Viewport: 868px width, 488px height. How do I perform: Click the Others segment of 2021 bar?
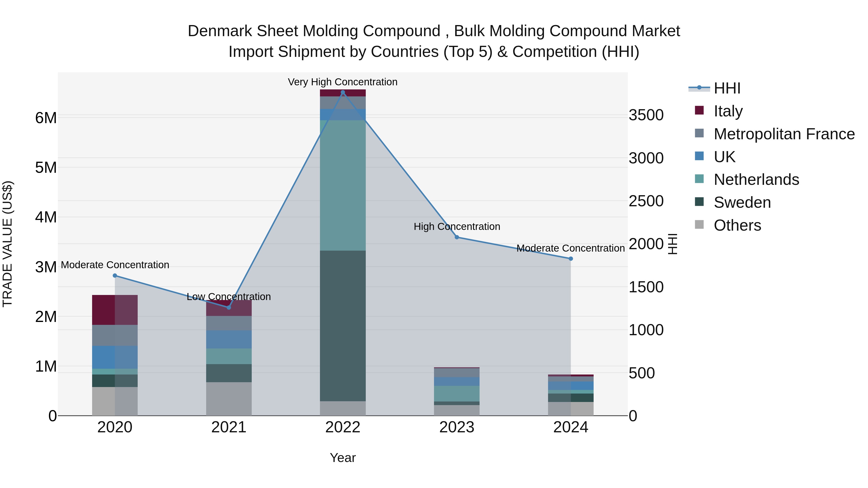229,399
